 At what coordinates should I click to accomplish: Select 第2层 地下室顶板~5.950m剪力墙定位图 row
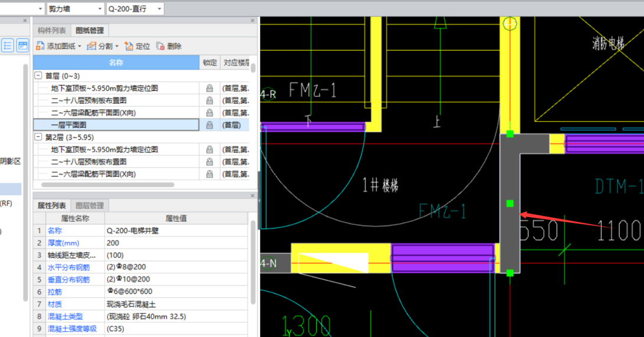[x=116, y=149]
